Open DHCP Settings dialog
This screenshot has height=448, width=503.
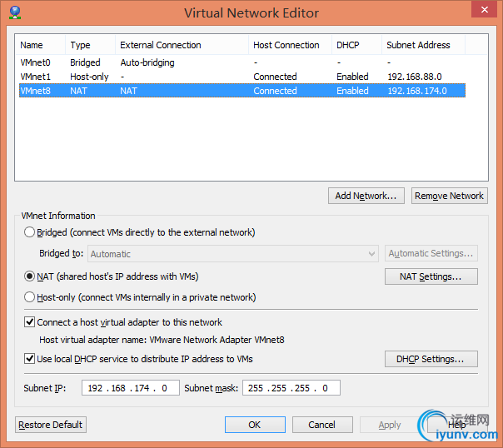[x=431, y=359]
